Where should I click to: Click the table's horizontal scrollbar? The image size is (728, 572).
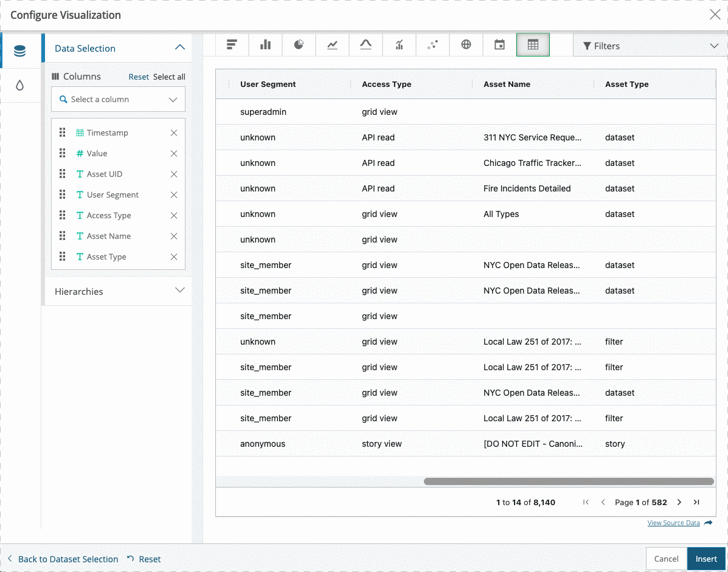point(569,481)
